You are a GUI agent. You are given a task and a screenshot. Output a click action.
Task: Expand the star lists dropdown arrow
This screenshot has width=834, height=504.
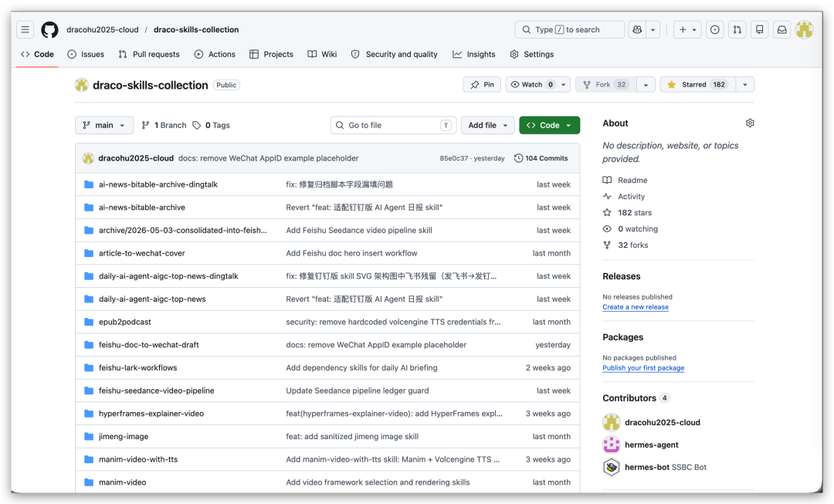744,85
